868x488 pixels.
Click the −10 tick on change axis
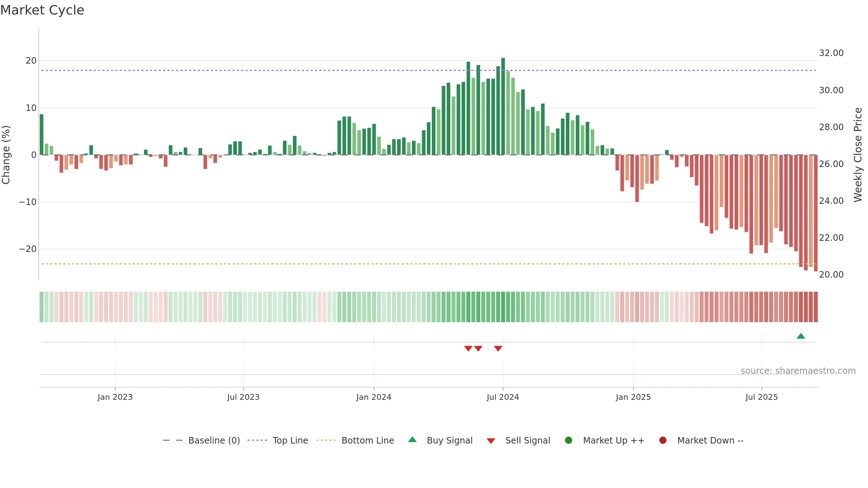click(x=28, y=202)
